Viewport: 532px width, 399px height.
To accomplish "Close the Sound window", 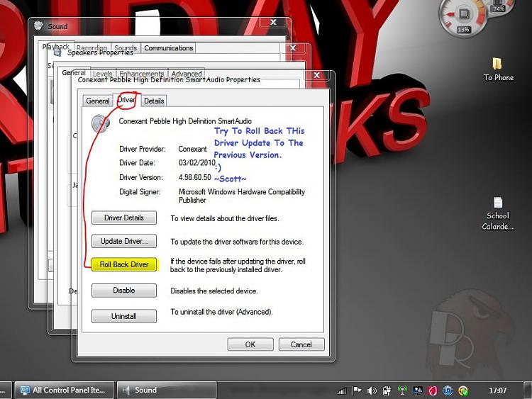I will pos(273,22).
